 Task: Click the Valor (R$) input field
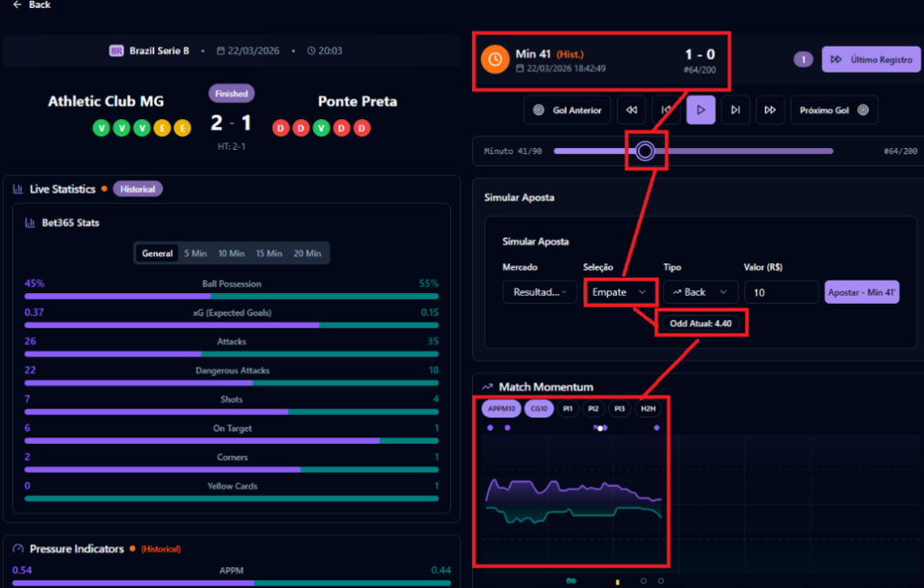pyautogui.click(x=781, y=292)
